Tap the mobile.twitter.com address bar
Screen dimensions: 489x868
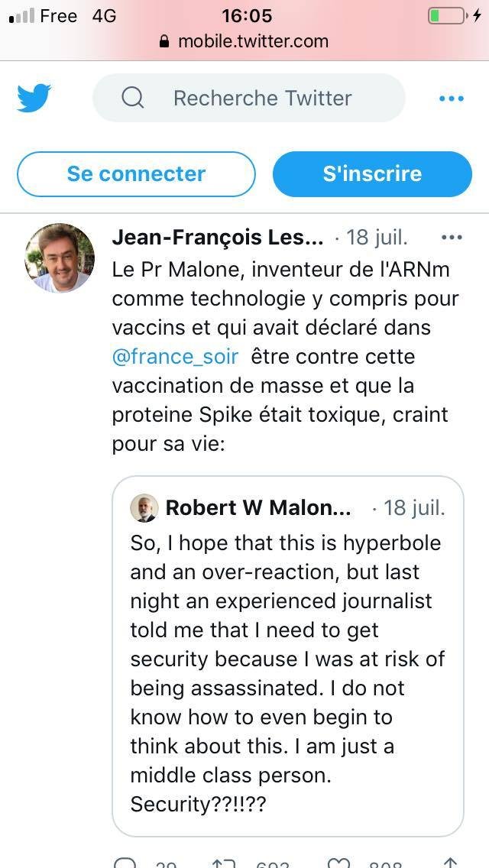pyautogui.click(x=252, y=42)
